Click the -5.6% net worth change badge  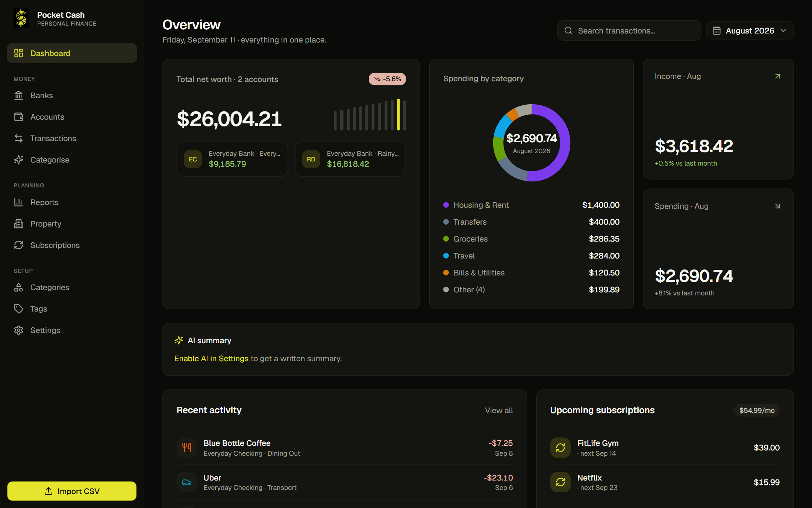pyautogui.click(x=387, y=79)
